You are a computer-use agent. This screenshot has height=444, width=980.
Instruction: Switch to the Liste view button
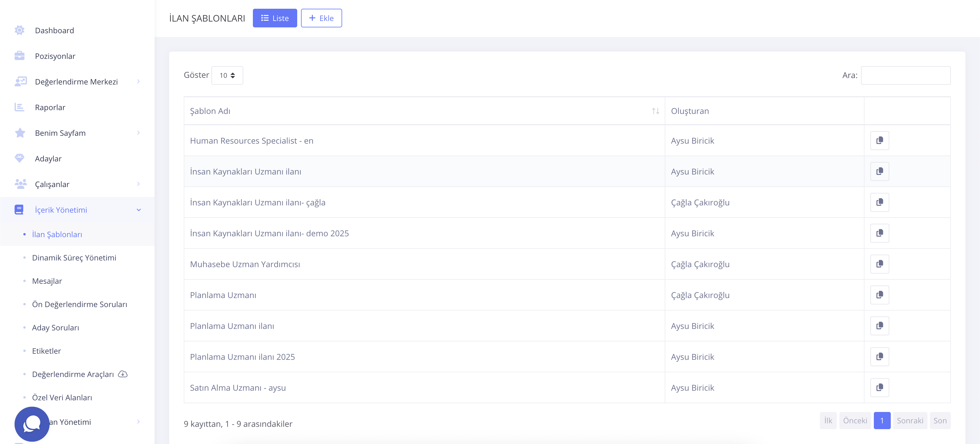coord(275,18)
